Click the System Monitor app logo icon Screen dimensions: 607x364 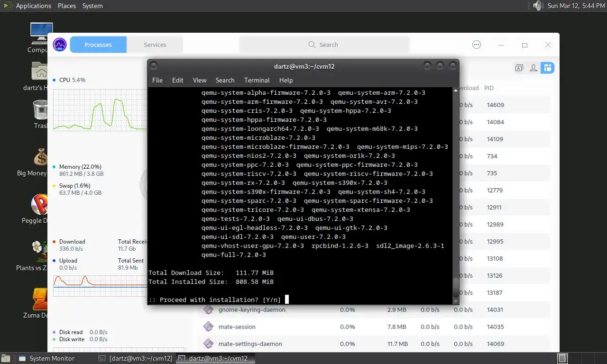[60, 45]
